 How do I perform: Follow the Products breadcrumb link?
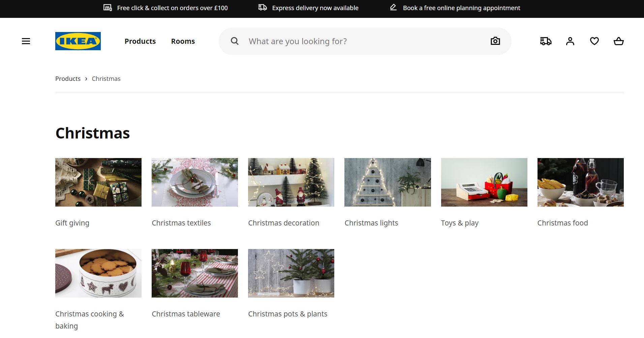67,79
